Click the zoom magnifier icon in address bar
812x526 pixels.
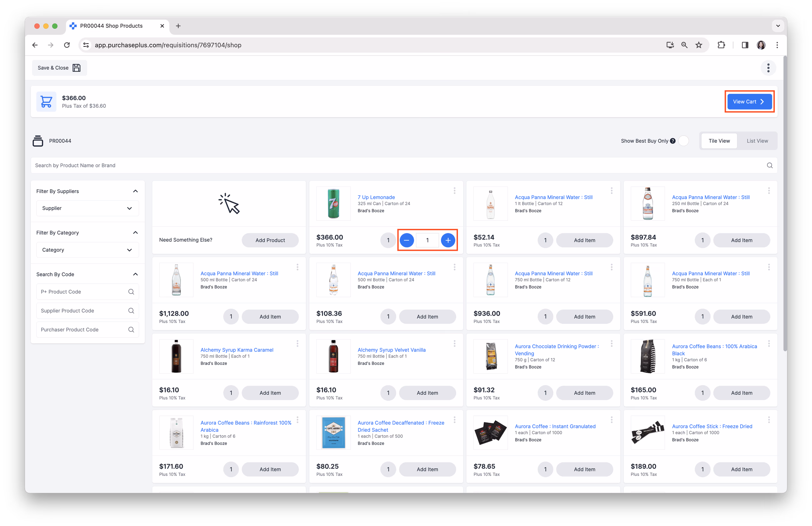684,45
